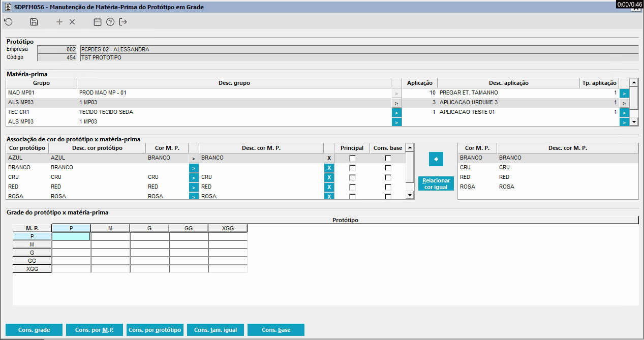Click PROD MAD MP - 01 description cell

234,93
